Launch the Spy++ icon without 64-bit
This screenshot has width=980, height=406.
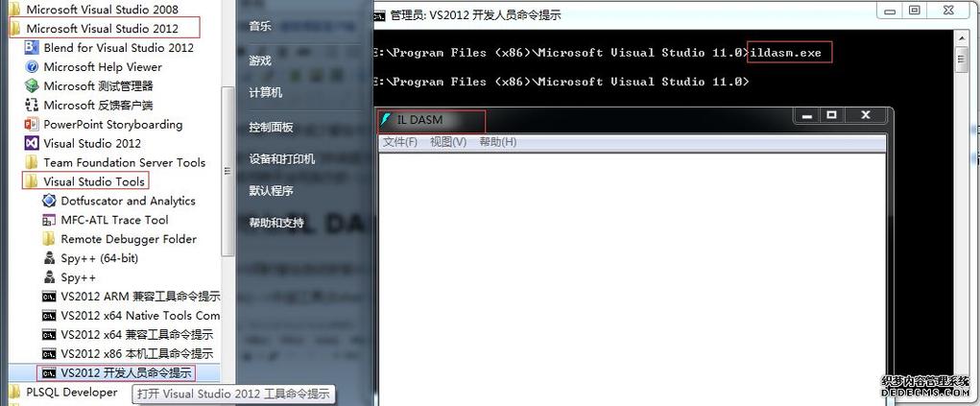tap(49, 277)
